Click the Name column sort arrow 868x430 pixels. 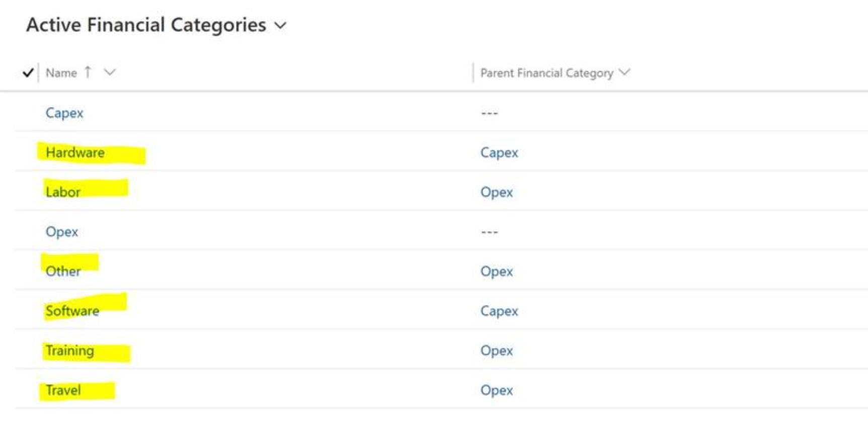point(88,72)
